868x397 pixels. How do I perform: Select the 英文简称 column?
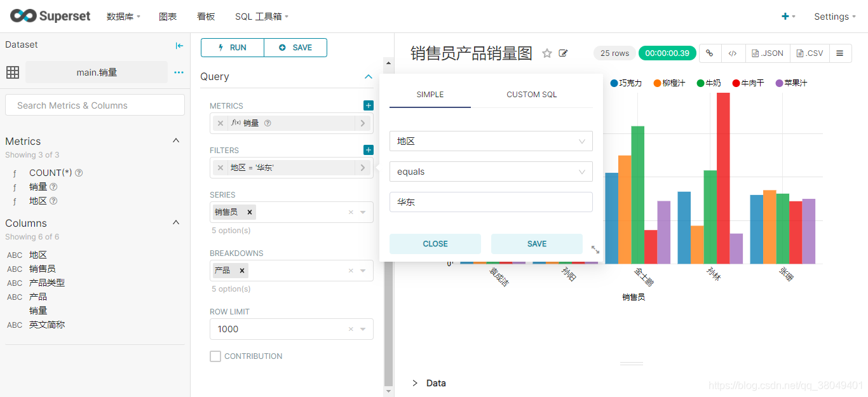47,325
